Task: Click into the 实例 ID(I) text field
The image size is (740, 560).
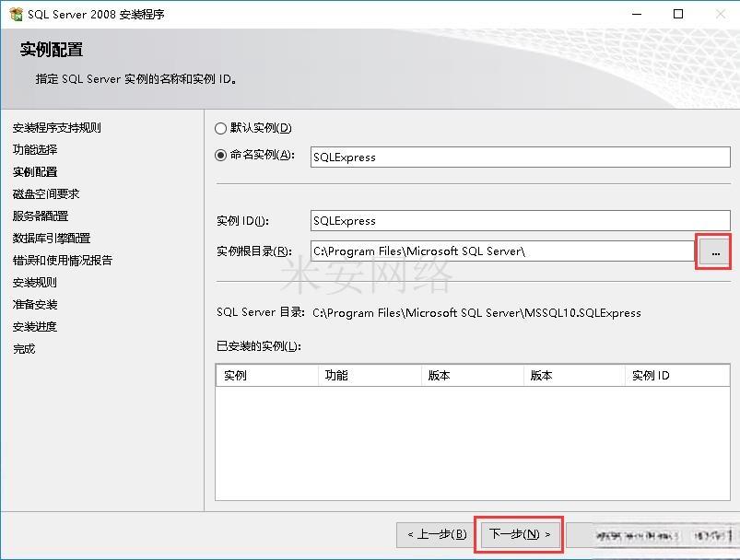Action: [521, 221]
